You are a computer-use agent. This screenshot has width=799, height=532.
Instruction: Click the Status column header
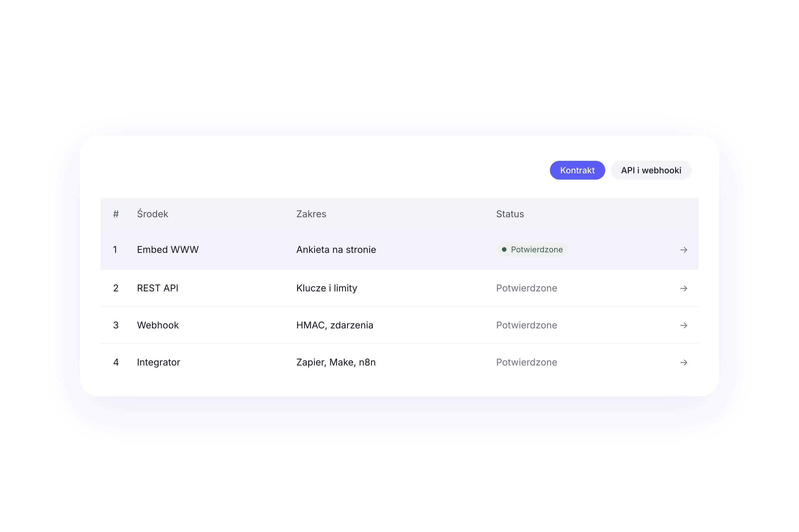point(510,214)
